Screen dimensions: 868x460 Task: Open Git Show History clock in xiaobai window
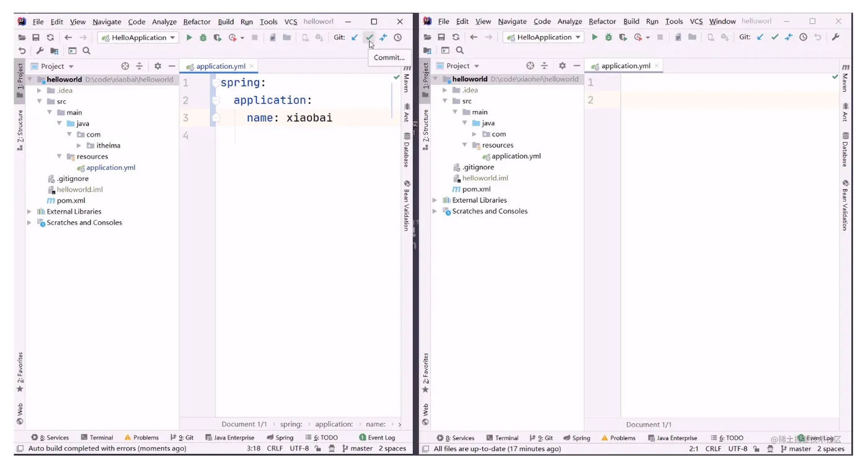[x=398, y=37]
